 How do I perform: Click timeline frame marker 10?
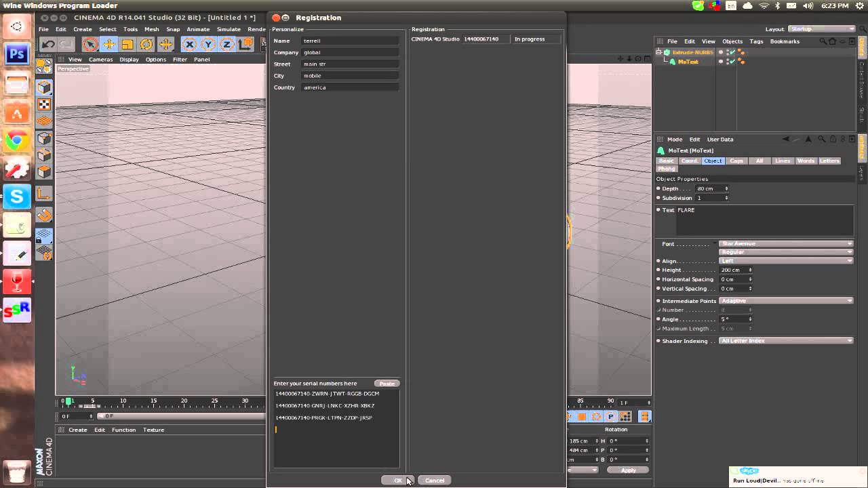point(123,401)
